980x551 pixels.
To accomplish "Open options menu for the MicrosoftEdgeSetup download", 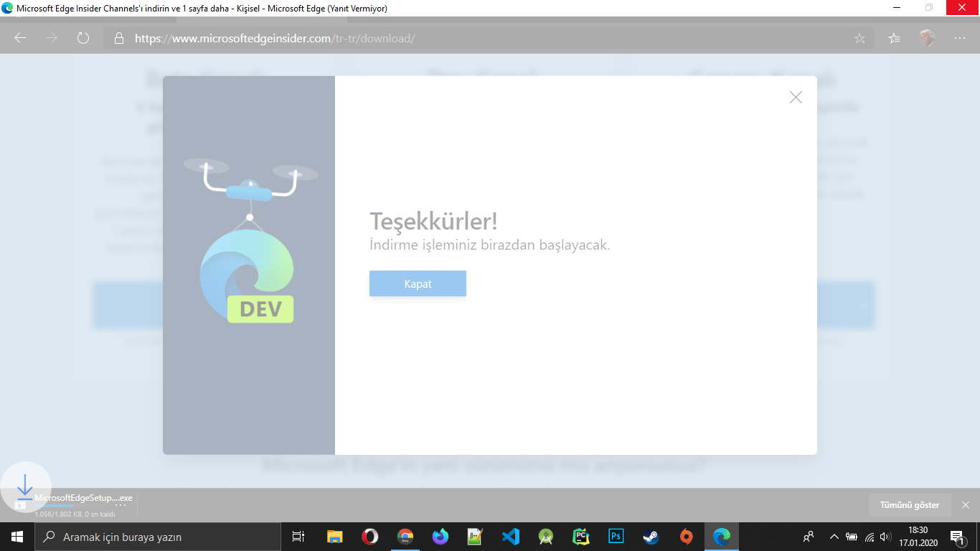I will [x=121, y=504].
